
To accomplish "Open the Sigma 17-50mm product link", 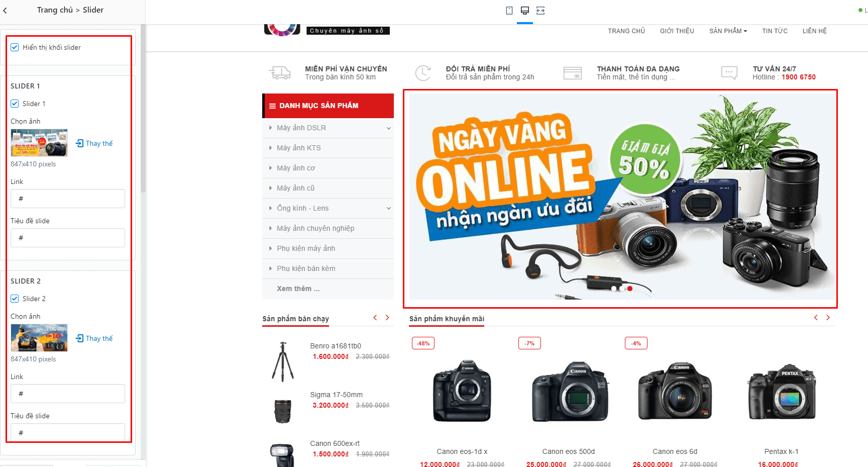I will click(336, 395).
